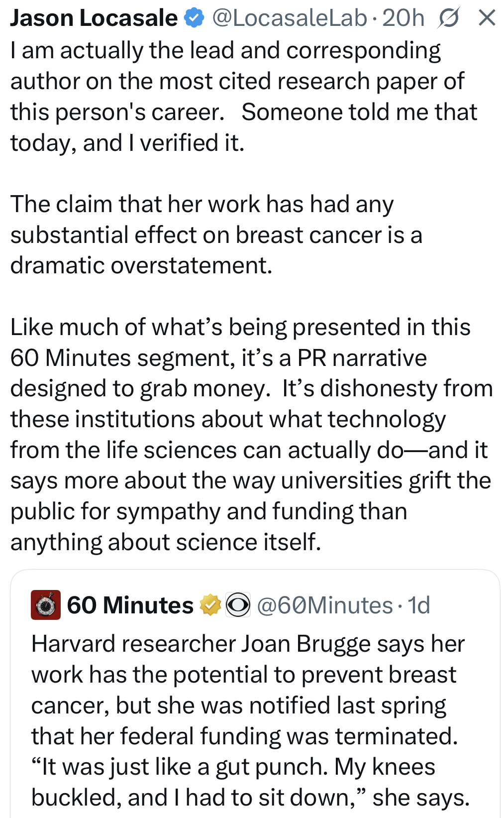Click the final line "anything about science itself."
Image resolution: width=504 pixels, height=818 pixels.
(166, 542)
